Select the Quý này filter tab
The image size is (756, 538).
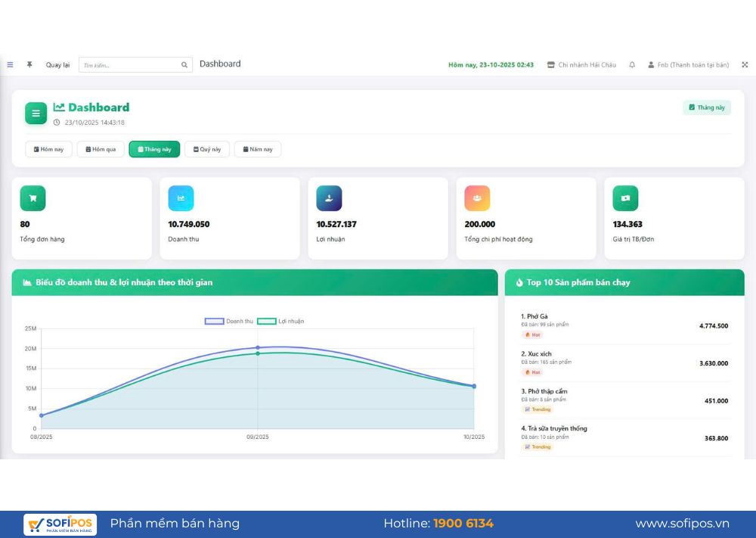(207, 149)
